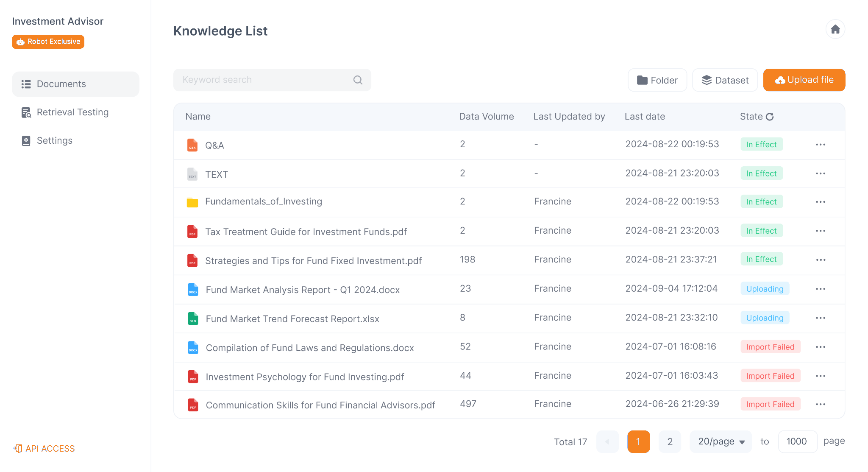The image size is (868, 472).
Task: Click the Knowledge List heading
Action: click(x=220, y=31)
